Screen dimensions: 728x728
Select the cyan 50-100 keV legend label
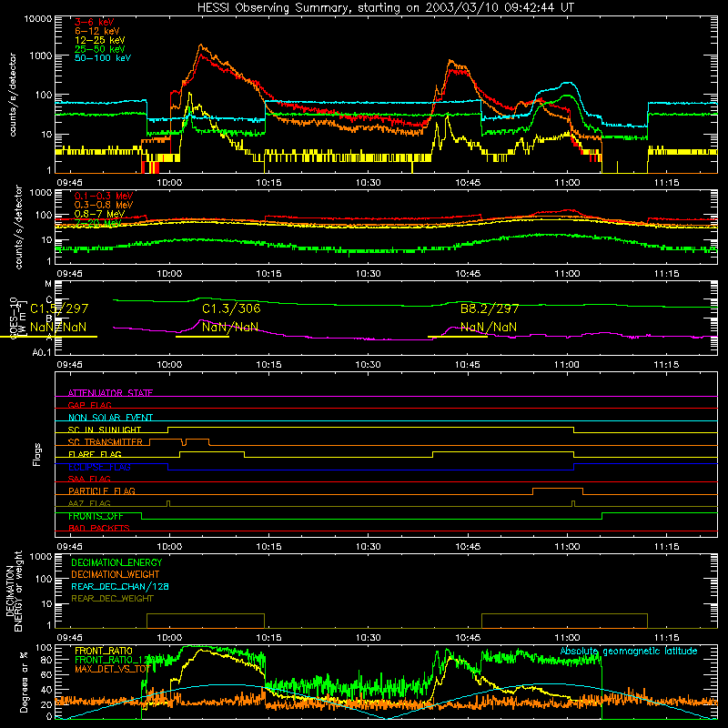[103, 57]
